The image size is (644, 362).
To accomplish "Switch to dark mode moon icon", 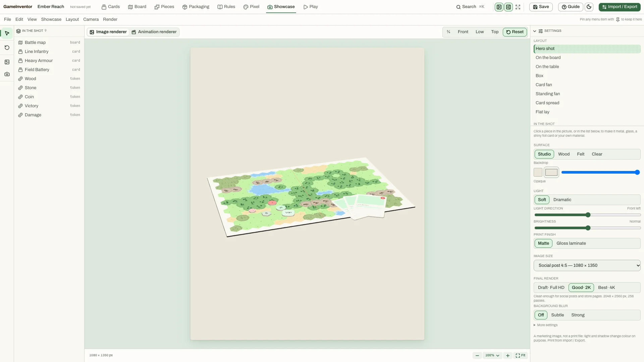I will tap(589, 7).
